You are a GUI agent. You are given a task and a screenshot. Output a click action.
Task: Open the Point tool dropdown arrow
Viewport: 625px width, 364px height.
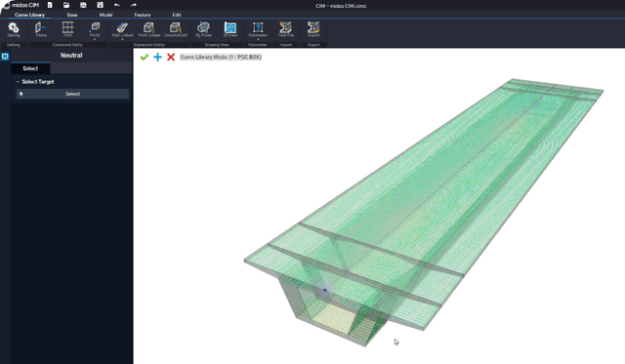coord(95,39)
